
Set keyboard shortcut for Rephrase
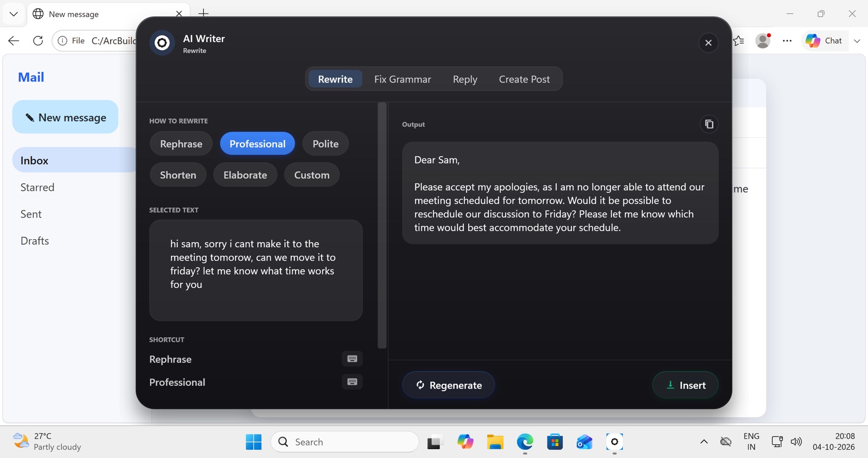352,359
